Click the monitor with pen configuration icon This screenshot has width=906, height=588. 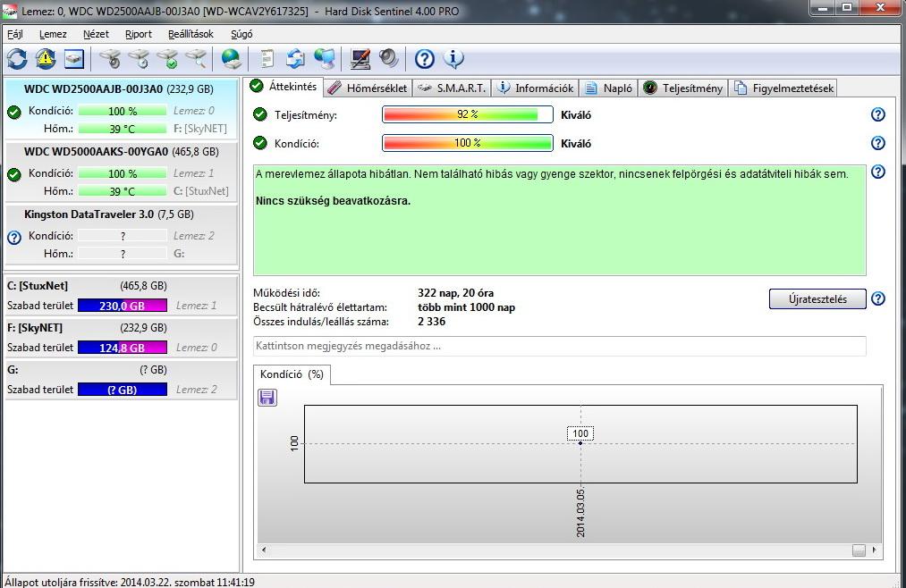click(x=360, y=58)
